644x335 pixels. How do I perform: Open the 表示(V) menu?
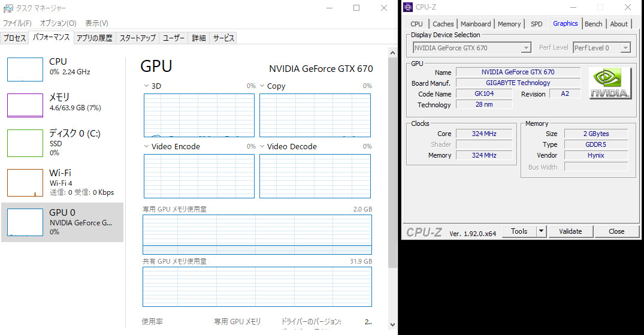click(96, 23)
